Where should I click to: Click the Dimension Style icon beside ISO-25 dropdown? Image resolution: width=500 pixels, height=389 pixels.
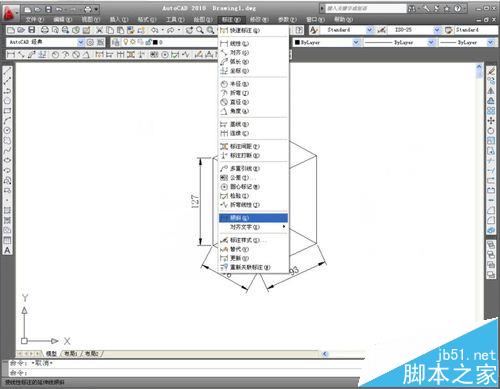tap(382, 30)
